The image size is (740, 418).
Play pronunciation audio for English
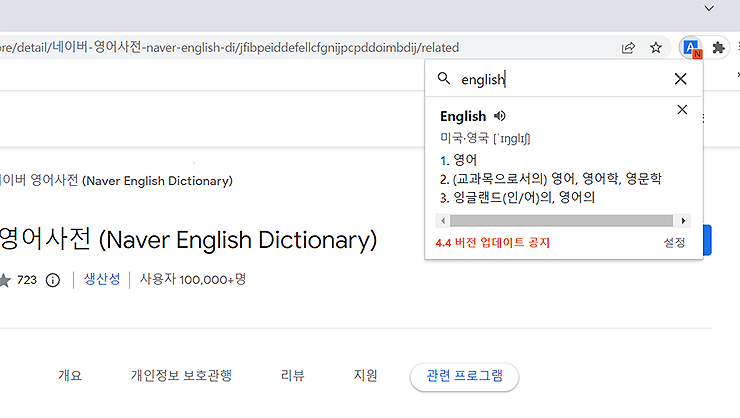click(500, 116)
